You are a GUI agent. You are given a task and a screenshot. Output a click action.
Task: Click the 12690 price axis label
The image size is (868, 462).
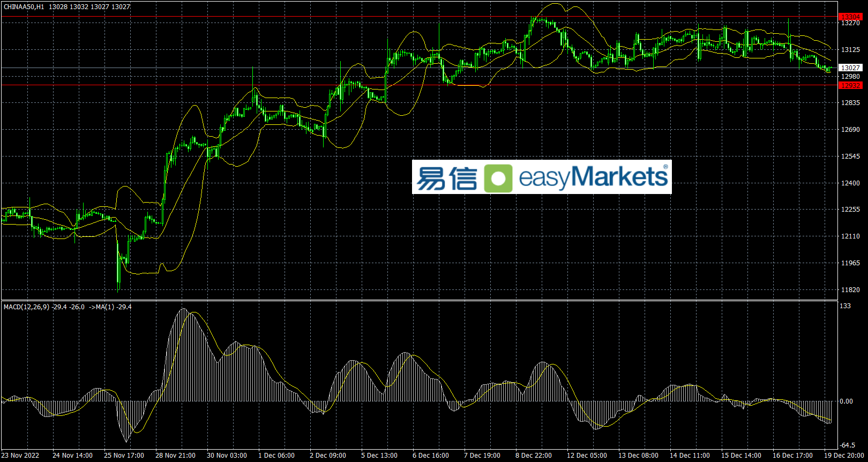click(x=850, y=130)
